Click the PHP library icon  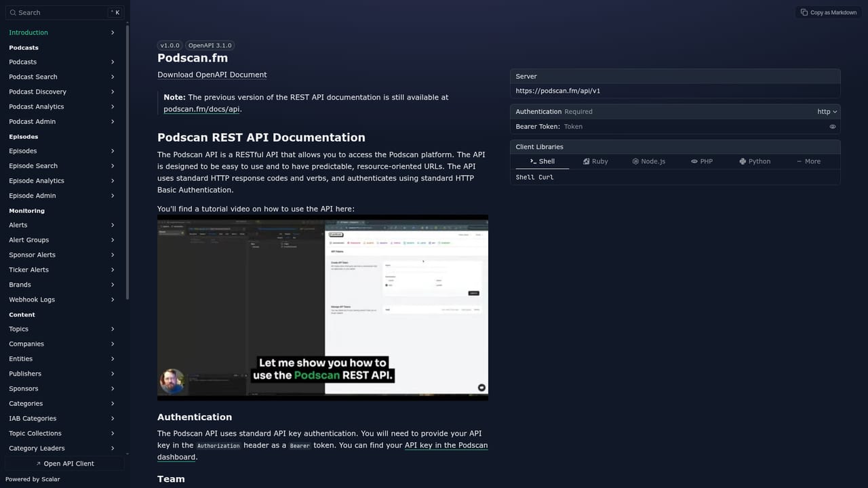click(x=694, y=161)
